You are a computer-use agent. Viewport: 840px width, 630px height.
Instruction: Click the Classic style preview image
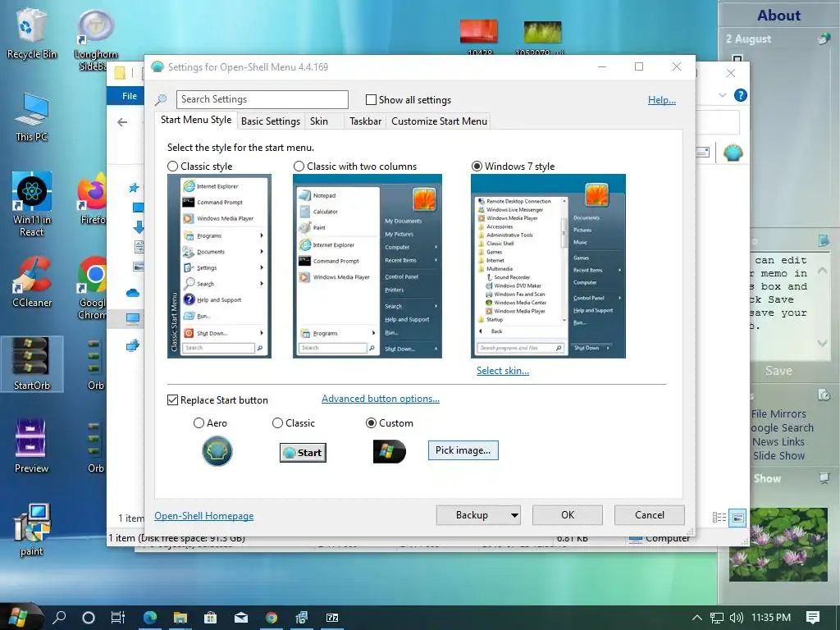(x=219, y=267)
